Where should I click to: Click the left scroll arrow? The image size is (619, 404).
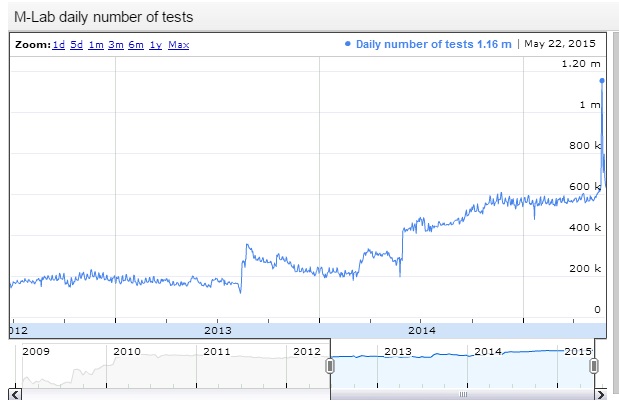[x=15, y=395]
